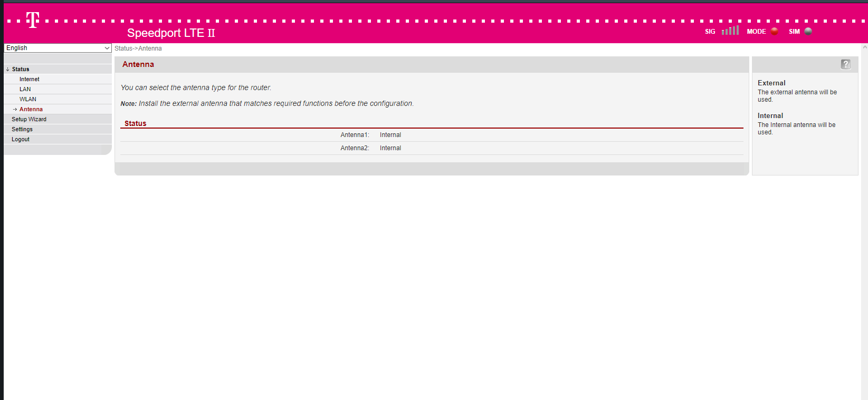Open the Setup Wizard menu

coord(29,119)
